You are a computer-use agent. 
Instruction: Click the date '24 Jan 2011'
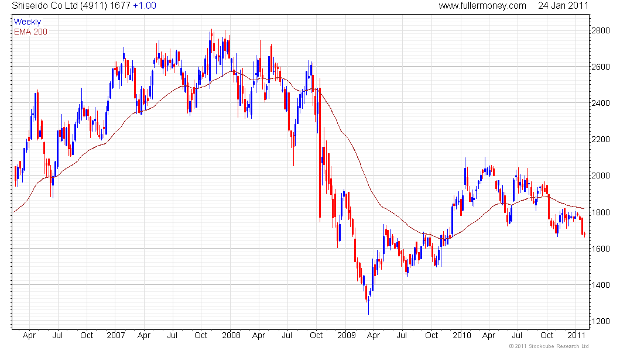pyautogui.click(x=563, y=6)
